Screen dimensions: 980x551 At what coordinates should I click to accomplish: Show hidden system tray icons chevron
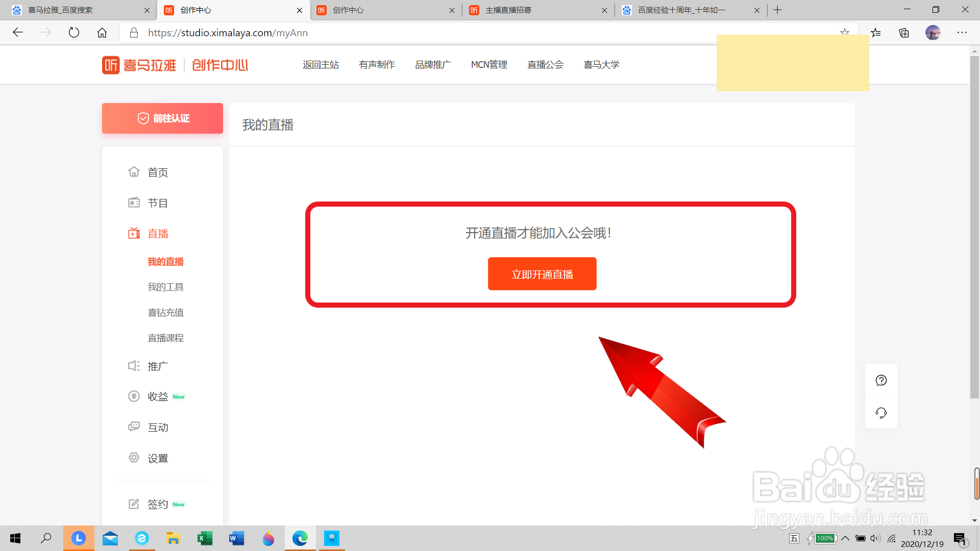pyautogui.click(x=845, y=538)
